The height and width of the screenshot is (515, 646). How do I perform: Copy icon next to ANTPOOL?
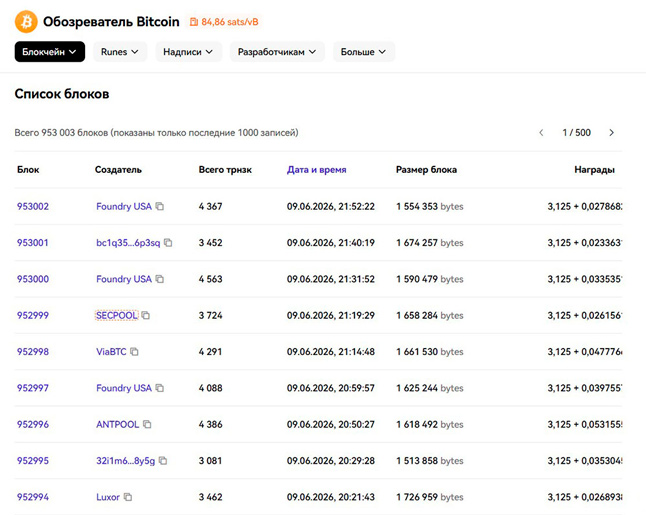coord(147,424)
